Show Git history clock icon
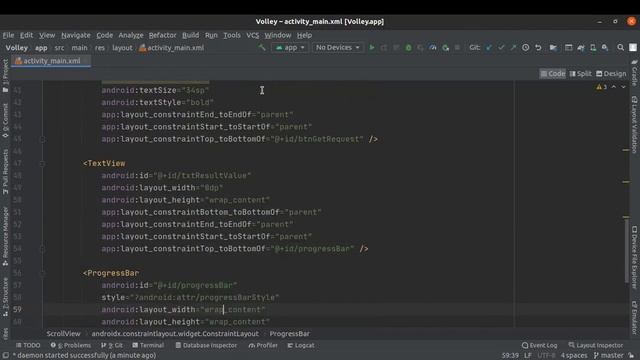This screenshot has width=640, height=360. click(526, 48)
